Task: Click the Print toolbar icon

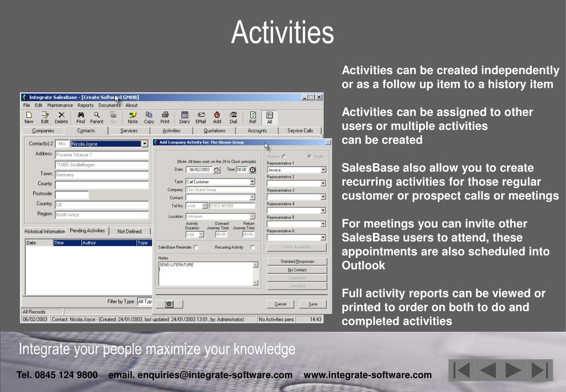Action: point(165,117)
